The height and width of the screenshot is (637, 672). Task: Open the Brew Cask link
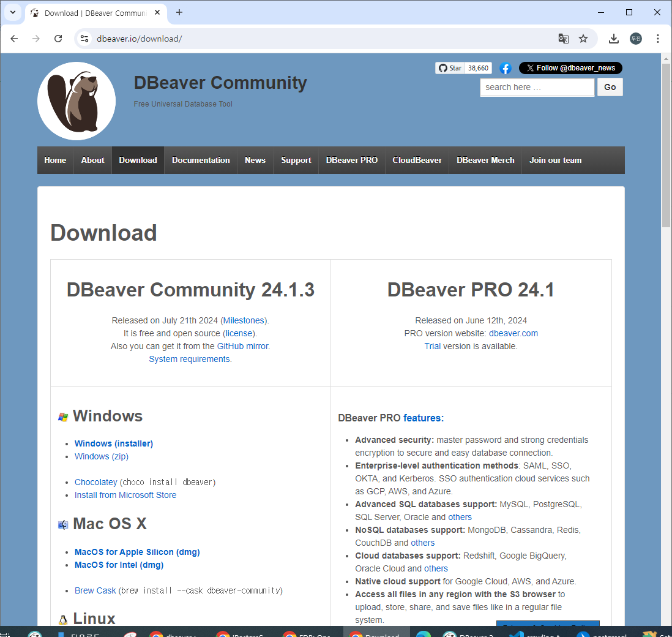(x=95, y=590)
